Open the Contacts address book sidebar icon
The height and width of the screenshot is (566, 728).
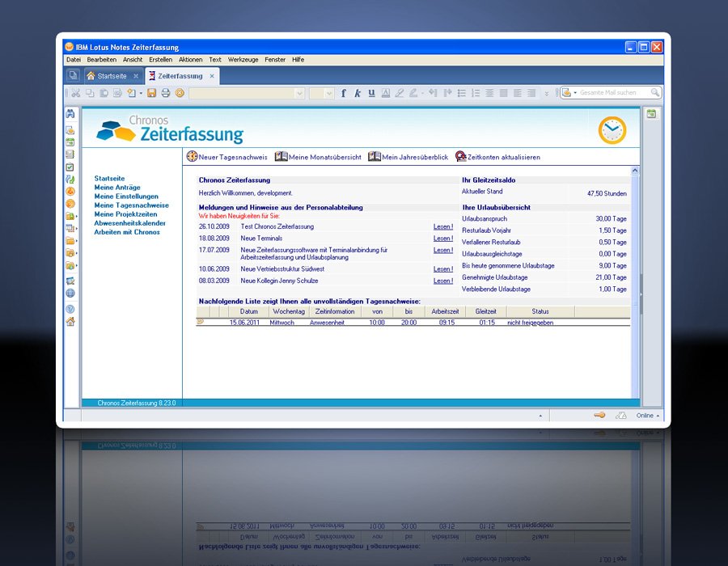pos(70,154)
